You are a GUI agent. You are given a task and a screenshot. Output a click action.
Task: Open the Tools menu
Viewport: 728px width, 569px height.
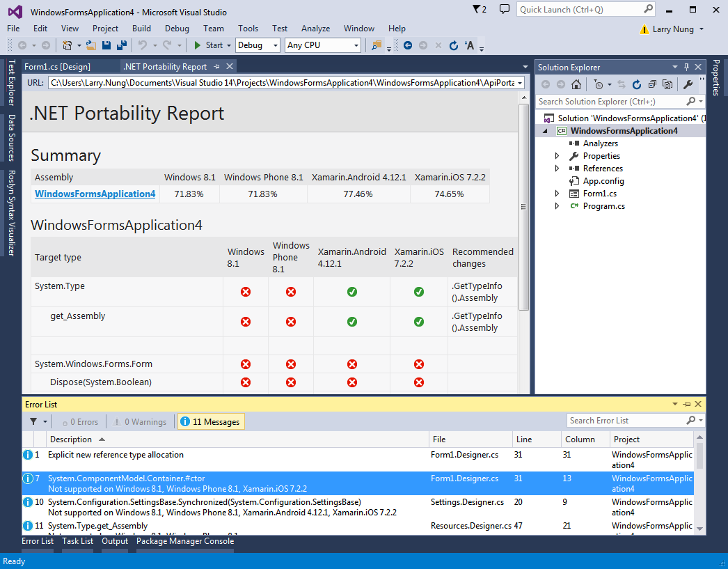pyautogui.click(x=248, y=29)
